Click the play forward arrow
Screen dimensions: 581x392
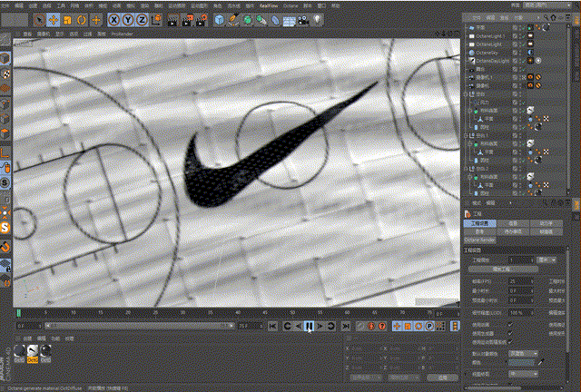point(320,326)
